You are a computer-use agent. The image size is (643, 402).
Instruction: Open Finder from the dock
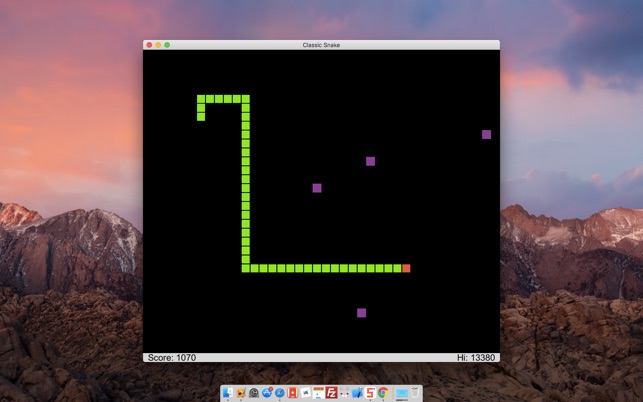tap(227, 393)
